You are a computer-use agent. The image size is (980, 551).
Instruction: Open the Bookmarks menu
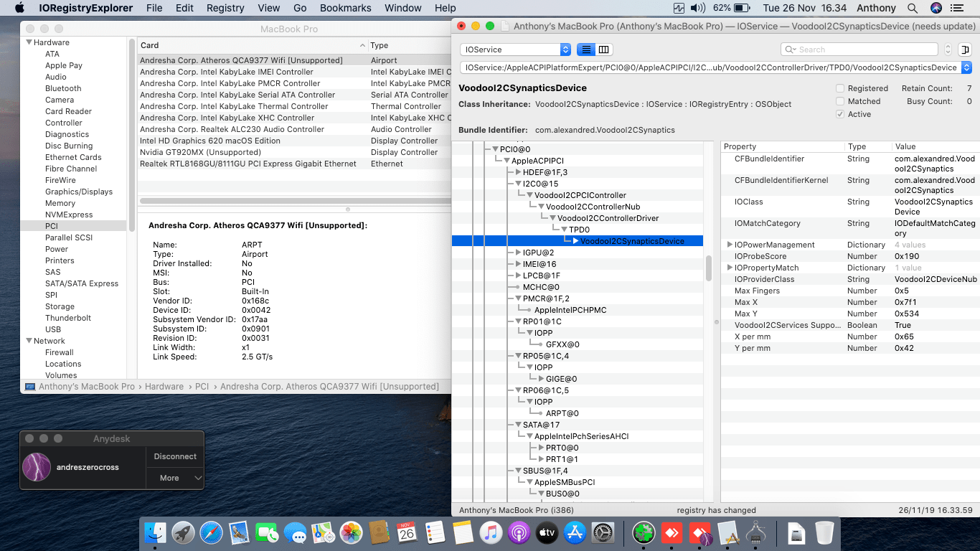pyautogui.click(x=345, y=8)
